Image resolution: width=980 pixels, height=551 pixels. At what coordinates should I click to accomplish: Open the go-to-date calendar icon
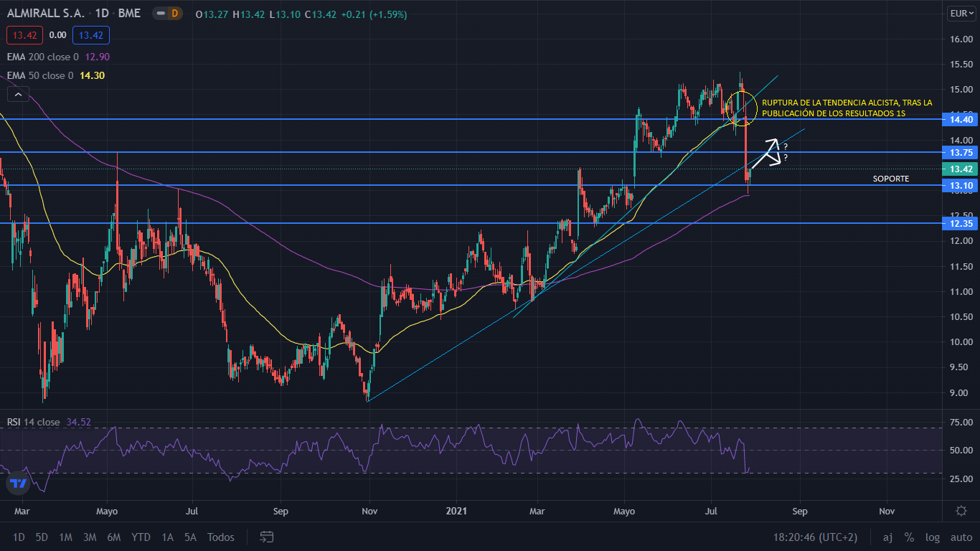(267, 537)
